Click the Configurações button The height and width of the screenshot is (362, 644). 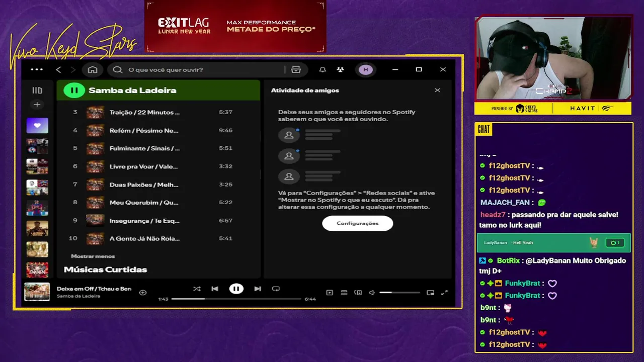click(358, 223)
